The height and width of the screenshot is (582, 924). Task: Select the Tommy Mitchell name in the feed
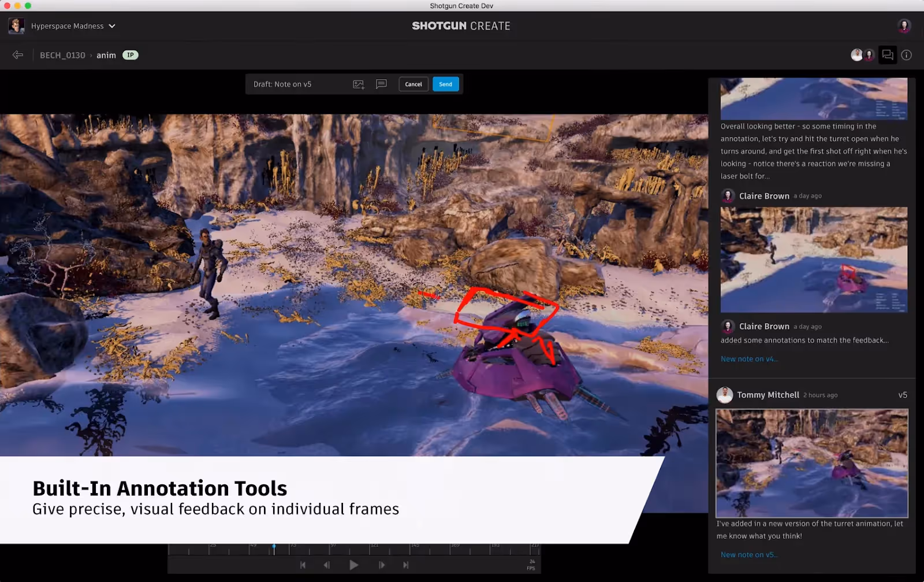click(x=768, y=395)
